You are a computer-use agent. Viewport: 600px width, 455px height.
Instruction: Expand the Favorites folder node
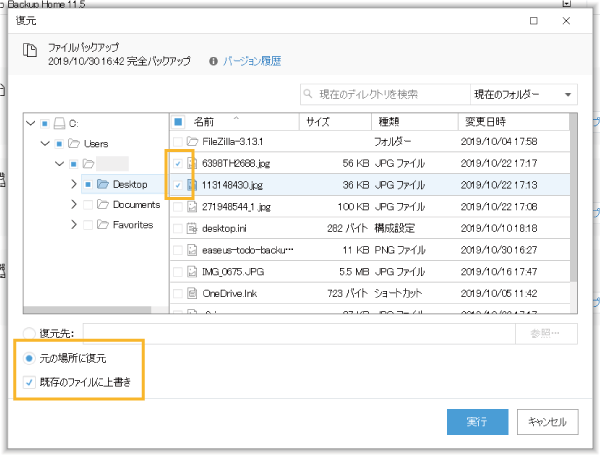click(74, 225)
